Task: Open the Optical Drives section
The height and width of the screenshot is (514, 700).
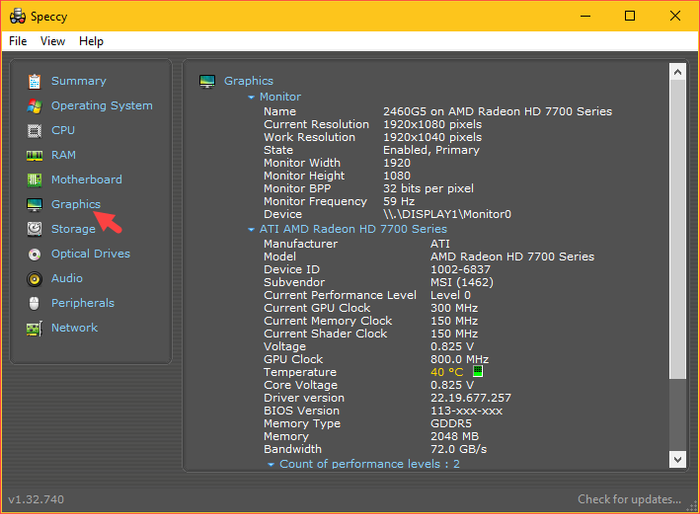Action: [x=91, y=254]
